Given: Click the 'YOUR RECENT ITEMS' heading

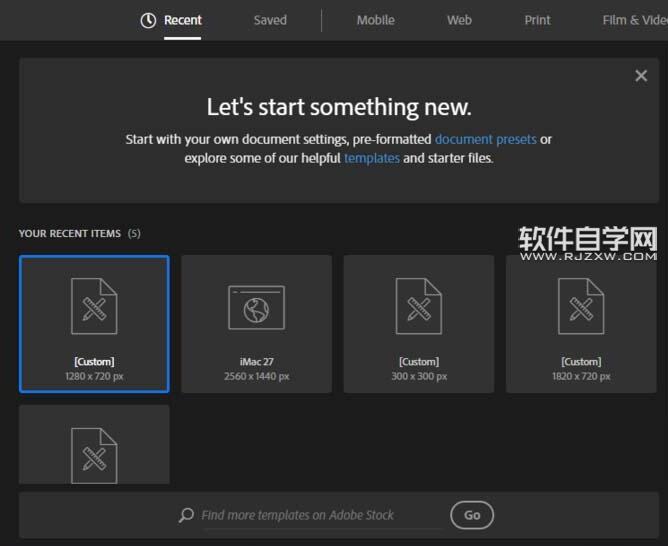Looking at the screenshot, I should pyautogui.click(x=70, y=233).
